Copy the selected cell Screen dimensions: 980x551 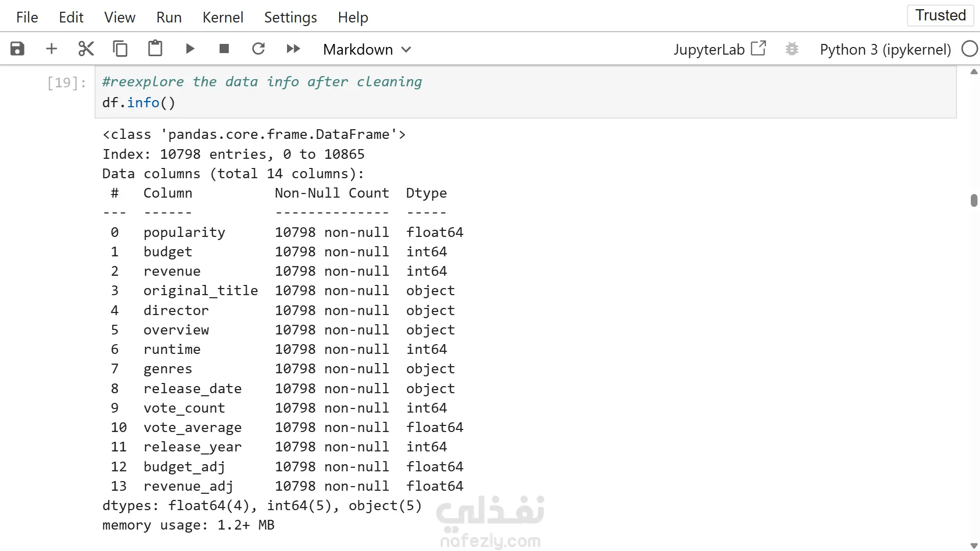(120, 49)
